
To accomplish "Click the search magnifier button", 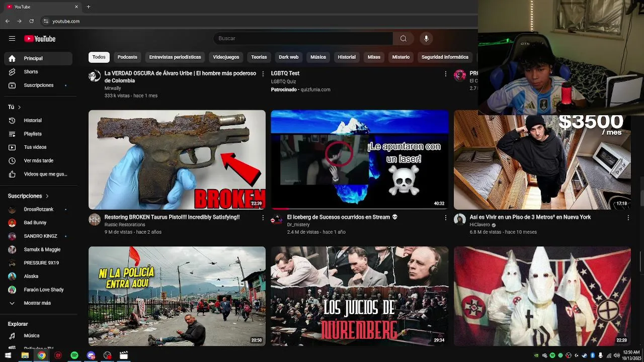I will (x=404, y=38).
